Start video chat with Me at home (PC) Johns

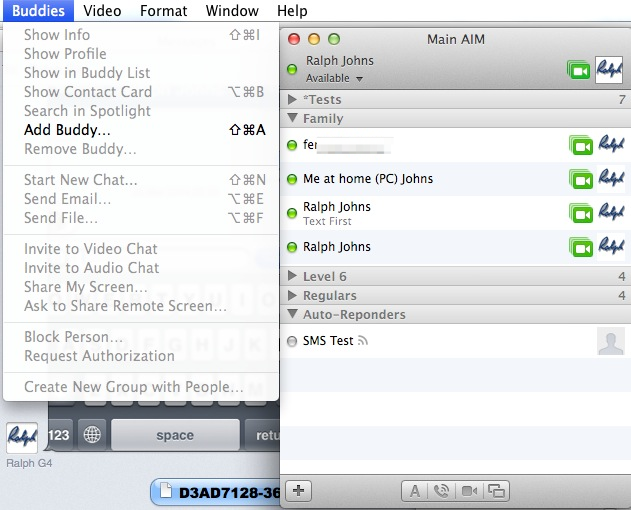(x=581, y=179)
